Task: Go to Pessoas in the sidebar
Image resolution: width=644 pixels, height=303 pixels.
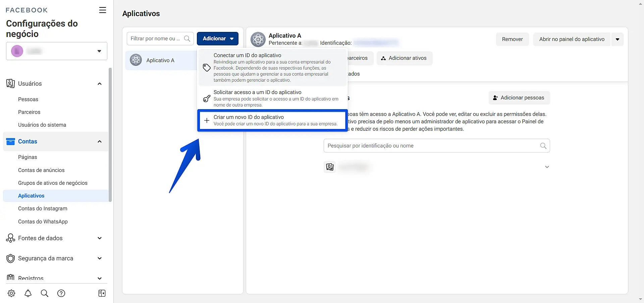Action: coord(28,99)
